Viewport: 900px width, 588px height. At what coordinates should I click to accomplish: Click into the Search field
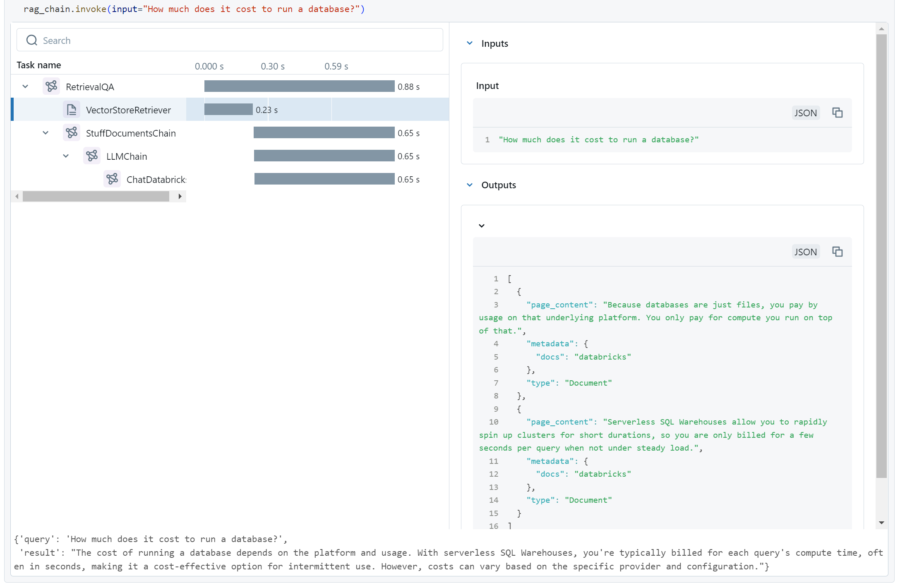coord(240,40)
